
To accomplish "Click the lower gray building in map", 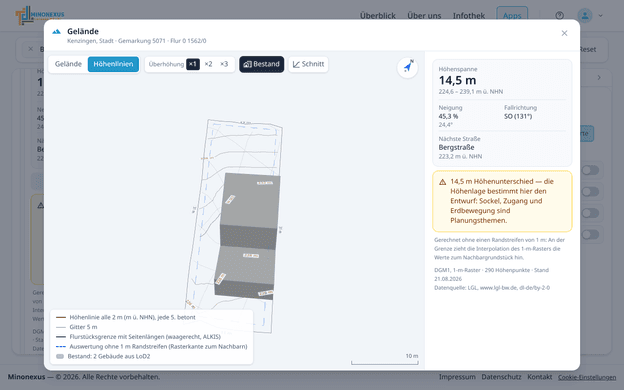I will coord(245,273).
